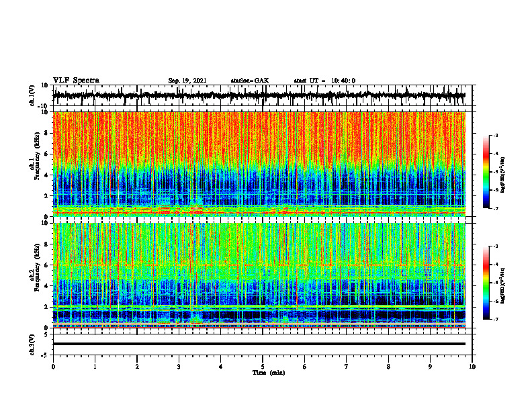Click the "-3" label on the ch.1 color bar
Screen dimensions: 532x411
(x=496, y=136)
